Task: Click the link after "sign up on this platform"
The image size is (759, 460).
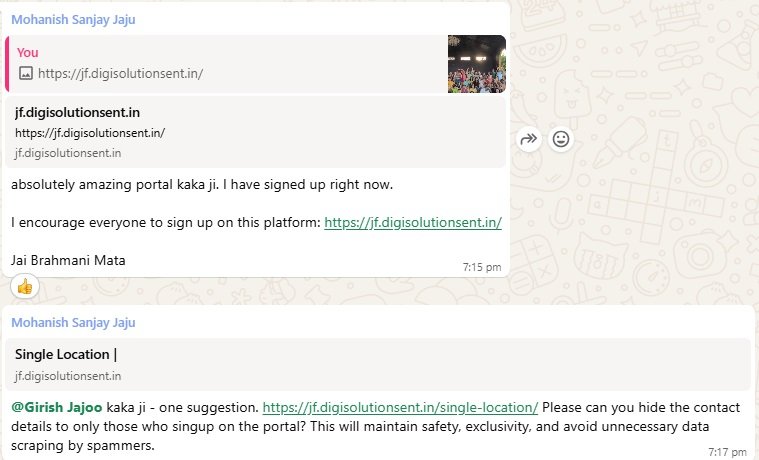Action: [x=412, y=223]
